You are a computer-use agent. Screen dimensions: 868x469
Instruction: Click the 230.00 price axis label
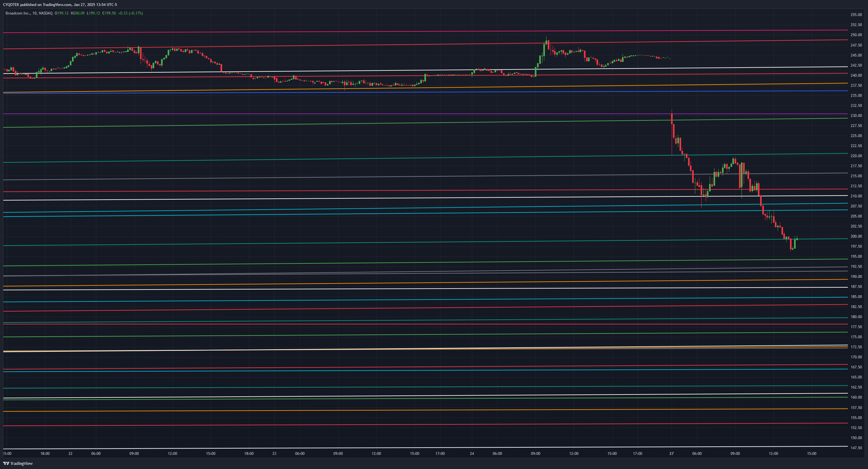pyautogui.click(x=856, y=116)
